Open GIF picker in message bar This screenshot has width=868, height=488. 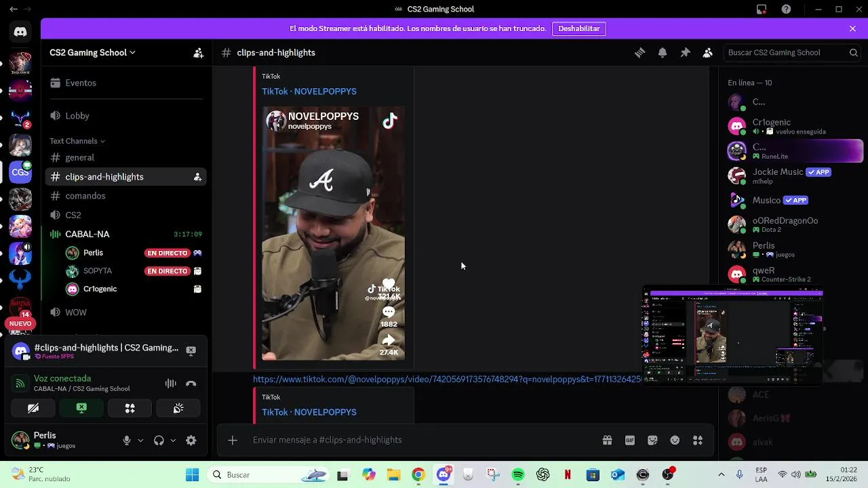(630, 440)
